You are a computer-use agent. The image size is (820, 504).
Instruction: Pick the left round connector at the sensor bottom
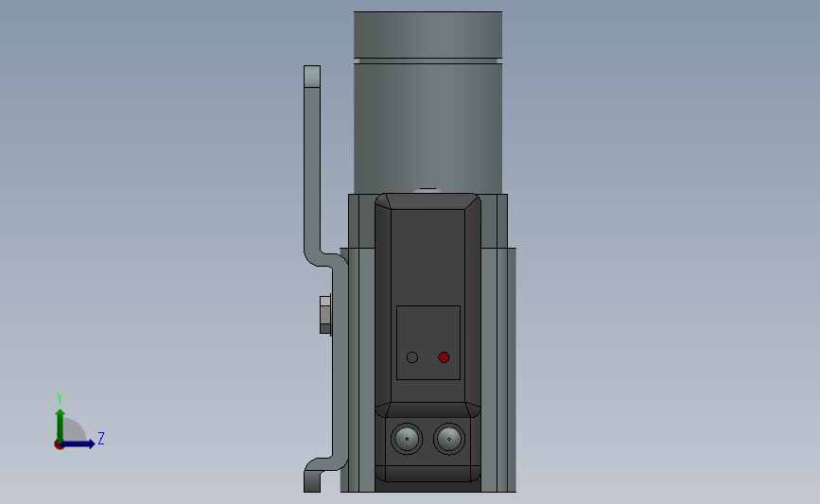tap(407, 439)
